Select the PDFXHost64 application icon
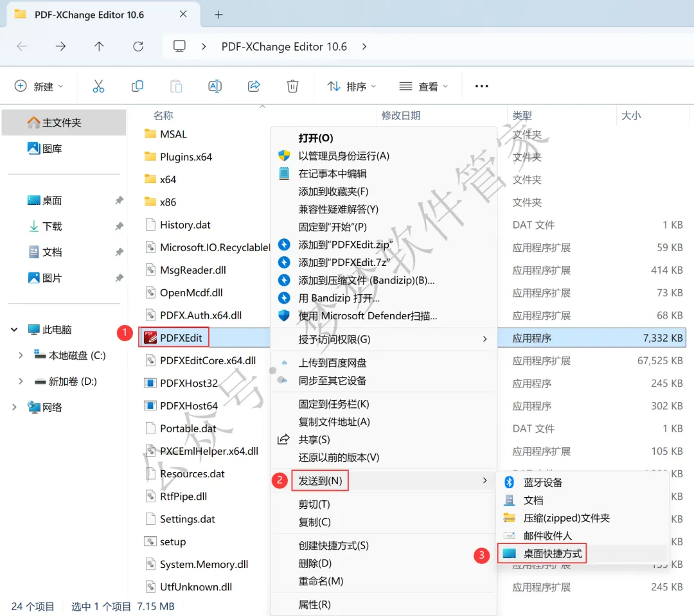The height and width of the screenshot is (616, 694). point(150,405)
